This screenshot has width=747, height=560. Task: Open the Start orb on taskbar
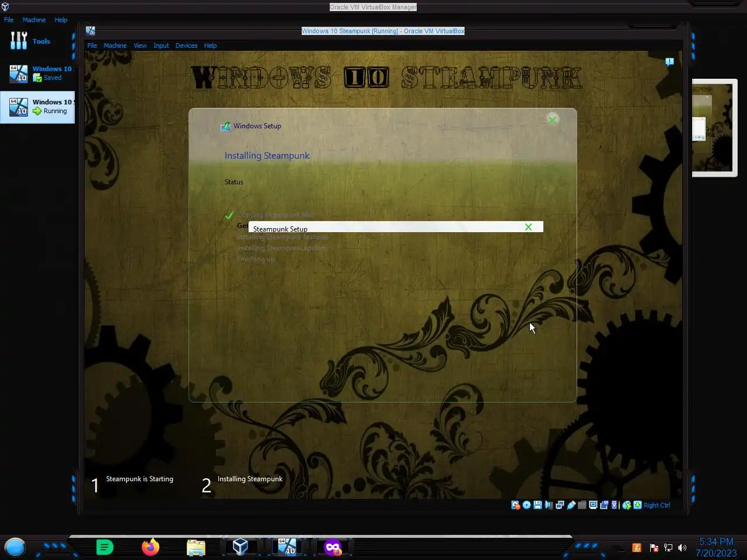click(15, 547)
